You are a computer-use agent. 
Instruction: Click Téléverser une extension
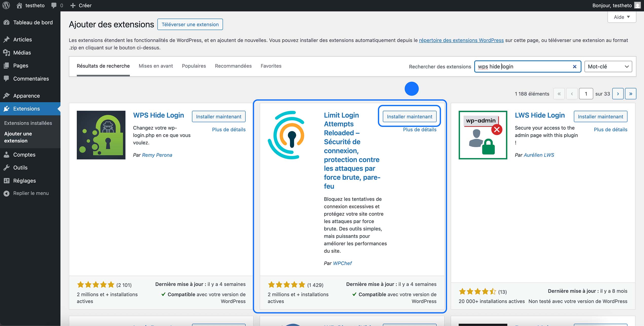190,24
